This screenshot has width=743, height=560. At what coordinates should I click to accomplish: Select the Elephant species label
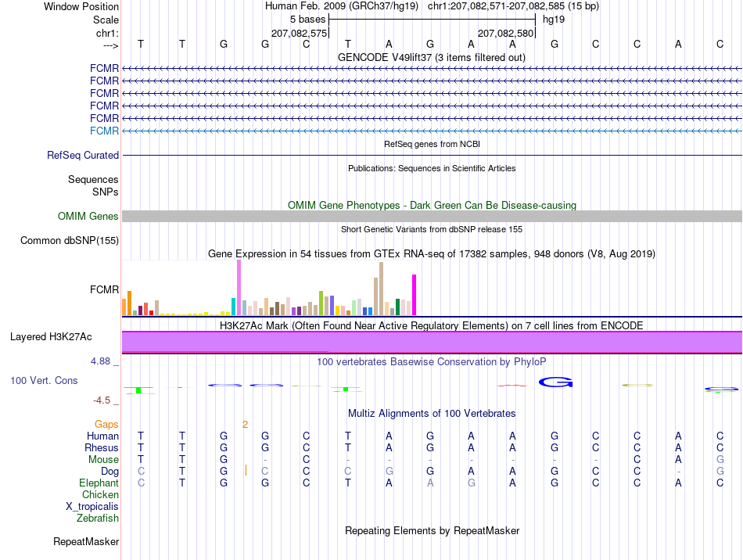click(x=99, y=483)
